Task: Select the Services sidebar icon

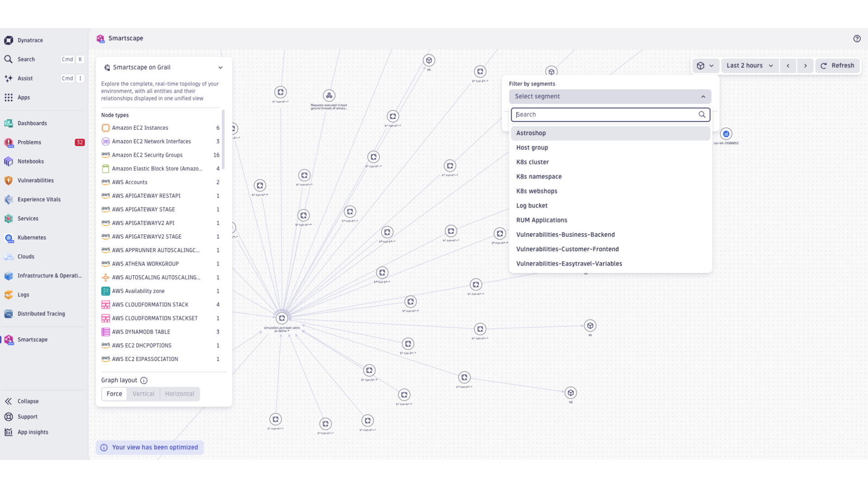Action: point(9,218)
